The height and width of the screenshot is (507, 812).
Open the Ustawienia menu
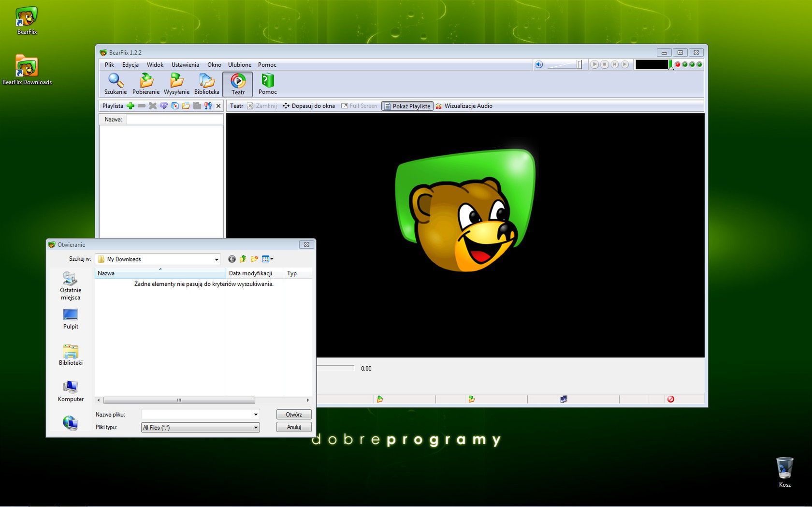[x=185, y=65]
